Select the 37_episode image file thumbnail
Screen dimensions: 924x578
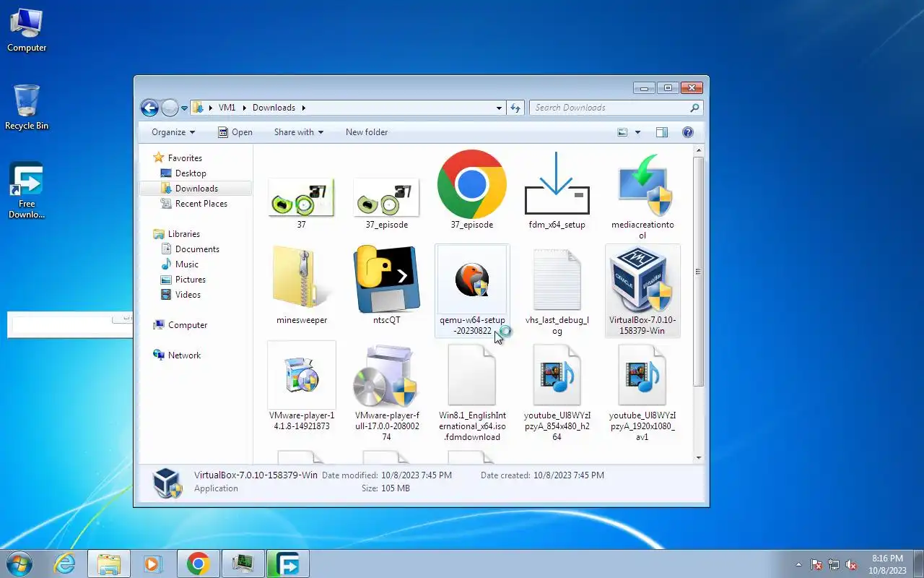[386, 197]
